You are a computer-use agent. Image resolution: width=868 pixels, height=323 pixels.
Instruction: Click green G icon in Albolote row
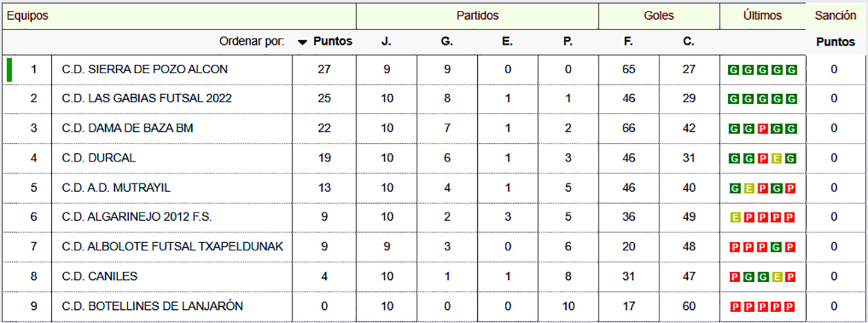(777, 247)
